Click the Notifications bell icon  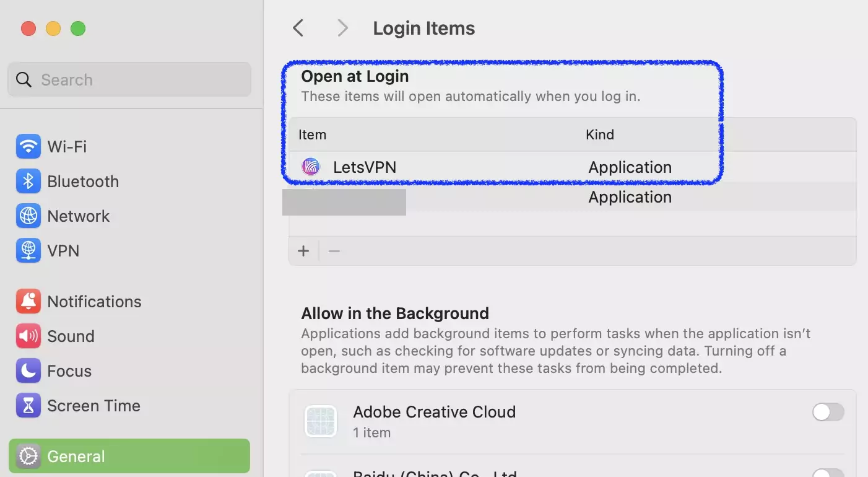28,302
